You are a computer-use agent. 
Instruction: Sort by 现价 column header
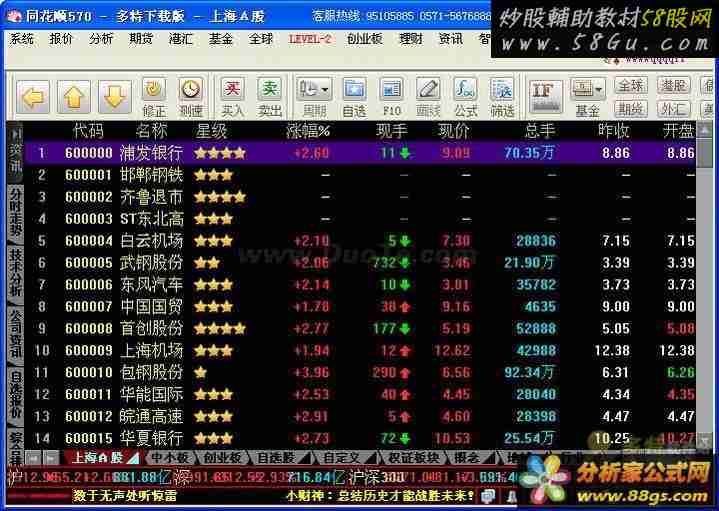454,132
